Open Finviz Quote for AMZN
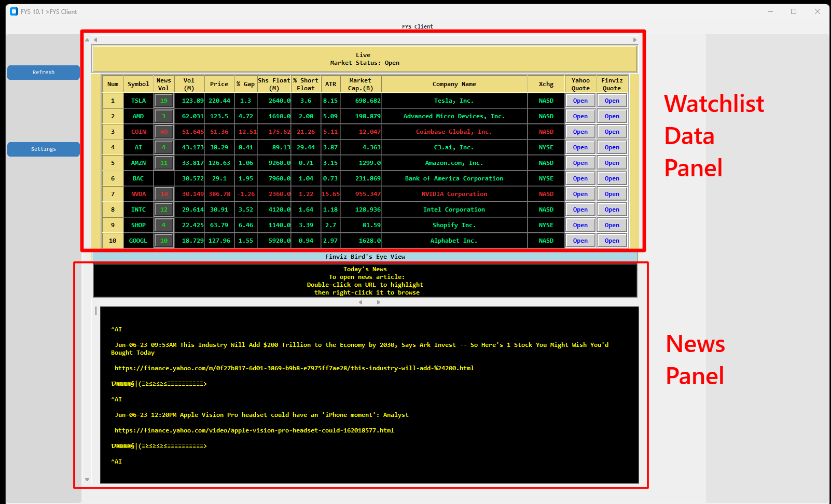The height and width of the screenshot is (504, 831). pyautogui.click(x=612, y=163)
